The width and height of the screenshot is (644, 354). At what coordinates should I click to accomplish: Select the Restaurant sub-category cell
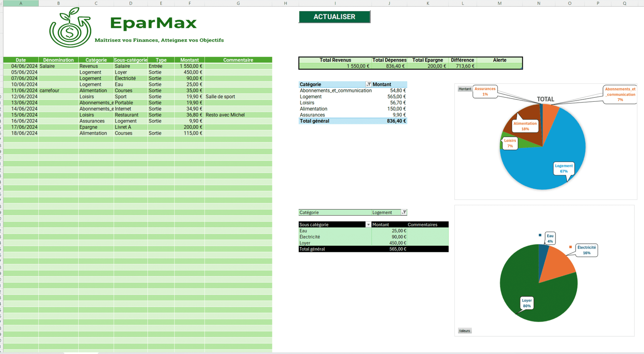(130, 115)
